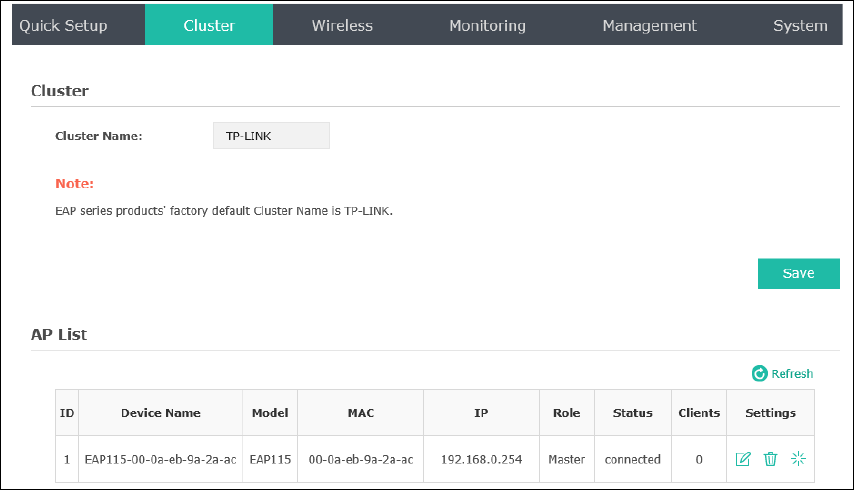This screenshot has width=854, height=490.
Task: Click the connected status cell
Action: [x=632, y=460]
